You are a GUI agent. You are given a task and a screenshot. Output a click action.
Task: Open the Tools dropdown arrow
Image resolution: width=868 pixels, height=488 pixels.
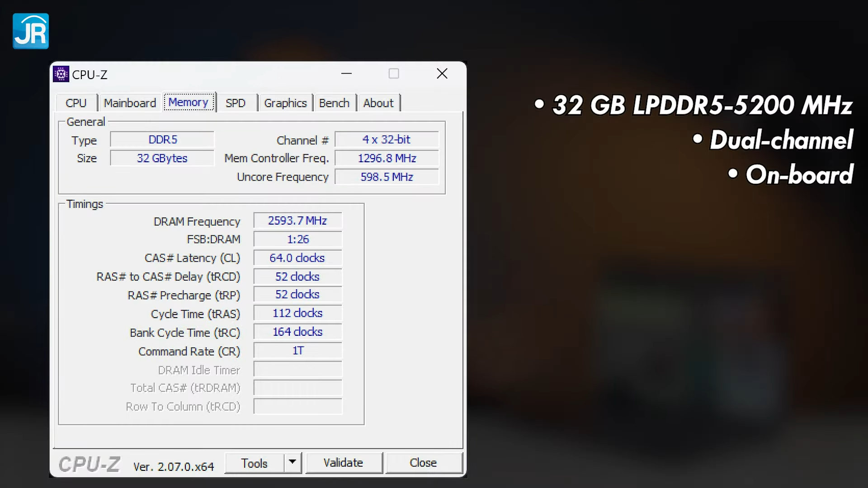[x=292, y=463]
